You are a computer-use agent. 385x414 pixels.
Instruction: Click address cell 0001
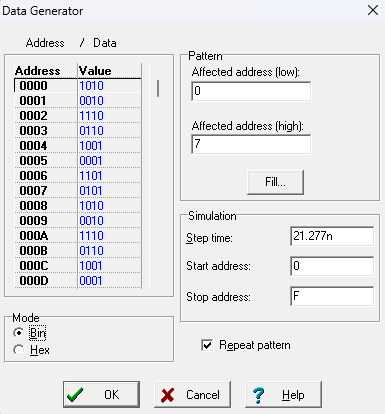click(x=46, y=101)
